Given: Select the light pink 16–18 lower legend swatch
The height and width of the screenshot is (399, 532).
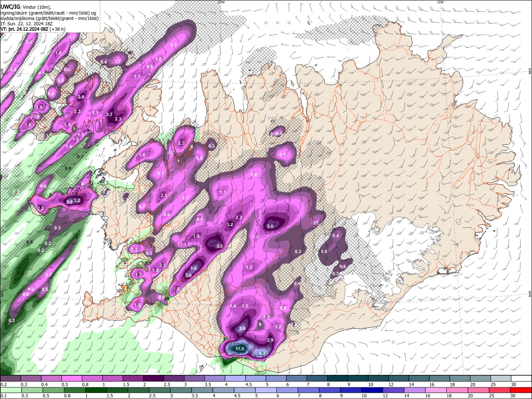Looking at the screenshot, I should 436,390.
